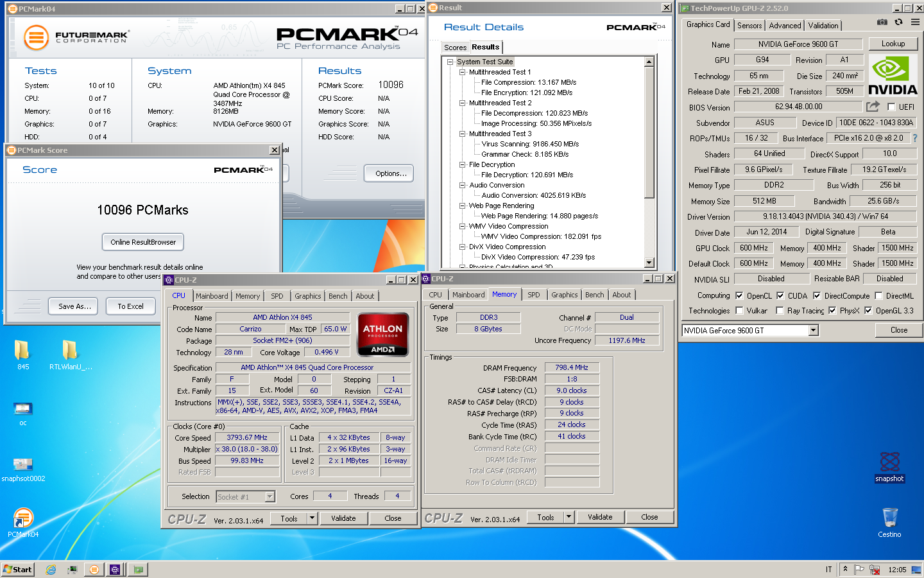The image size is (924, 578).
Task: Collapse Multithreaded Test 1 node
Action: pos(462,72)
